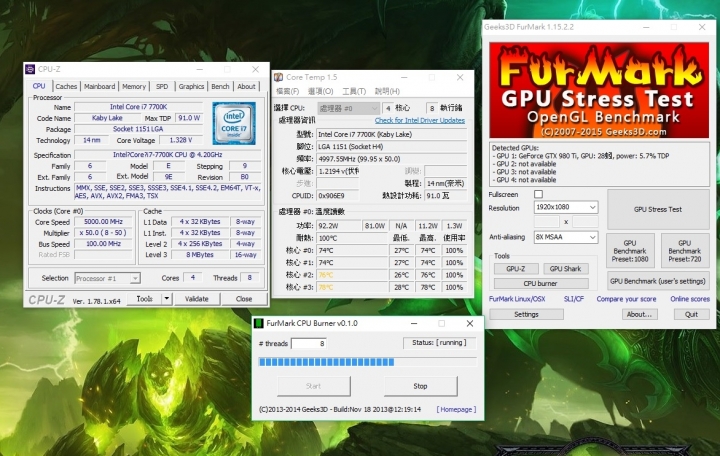The image size is (720, 456).
Task: Click the Validate button in CPU-Z
Action: (x=197, y=298)
